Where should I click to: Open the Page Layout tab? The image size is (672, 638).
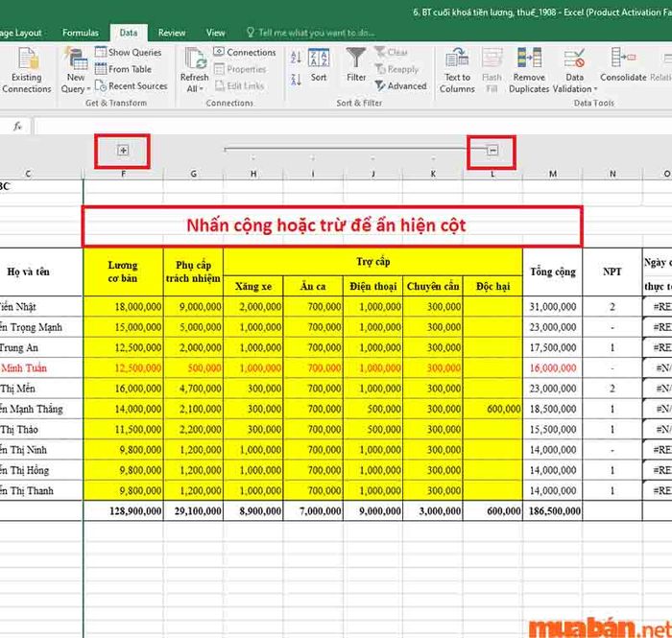point(21,33)
